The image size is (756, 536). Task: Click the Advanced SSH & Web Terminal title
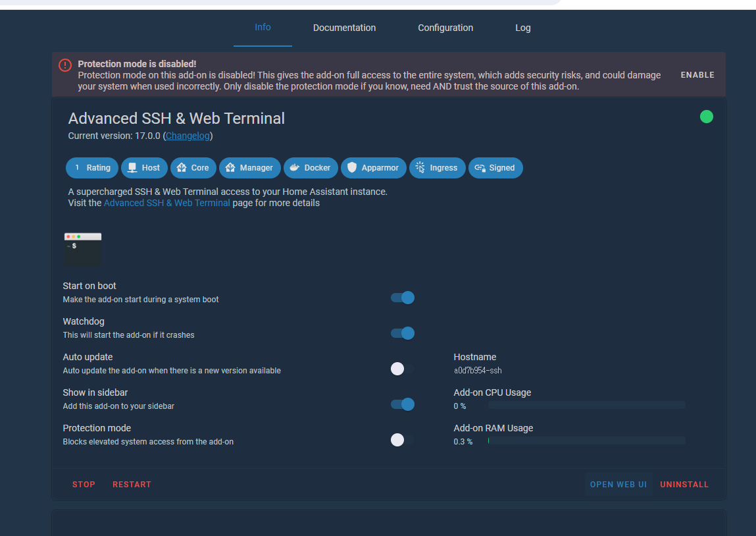176,119
